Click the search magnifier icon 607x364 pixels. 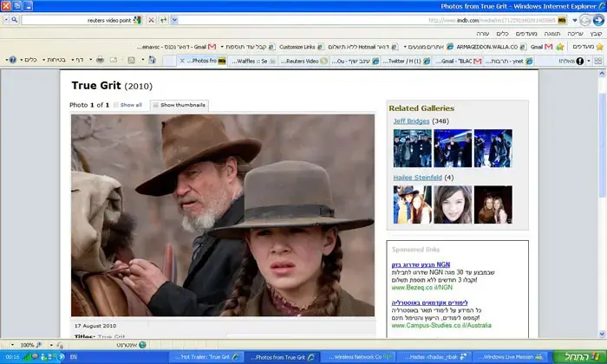pos(15,20)
